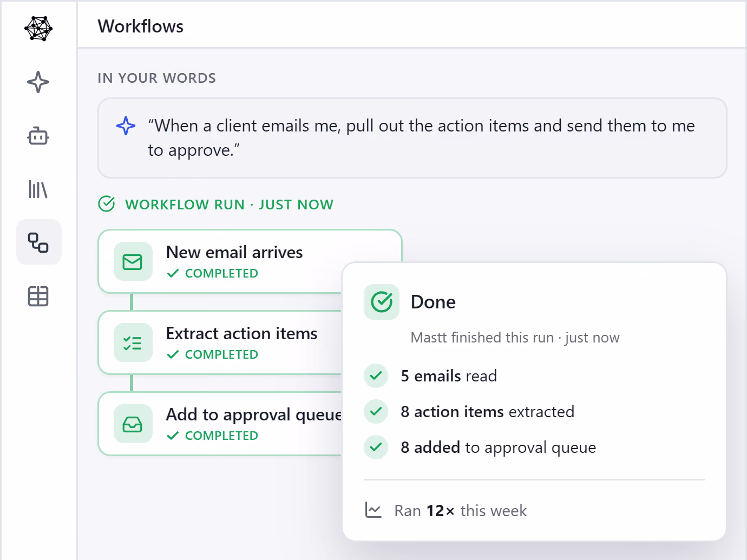The image size is (747, 560).
Task: Click the checklist icon on Extract action items
Action: [133, 343]
